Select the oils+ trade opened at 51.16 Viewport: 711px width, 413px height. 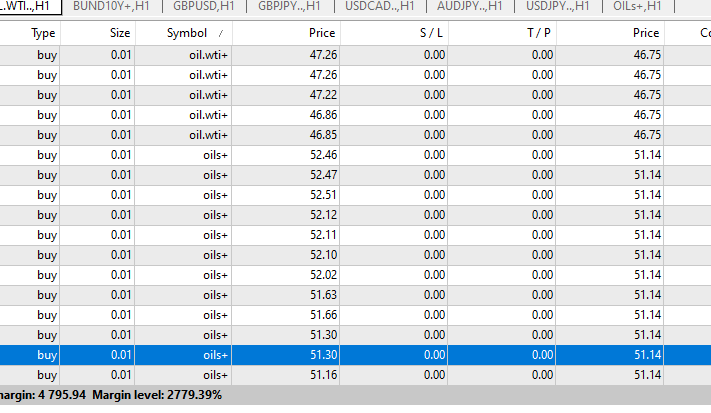(356, 375)
